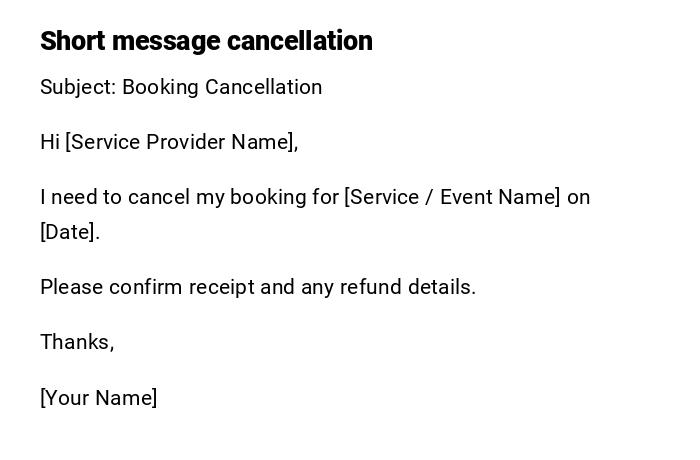Click the word "Please" in the confirmation line

click(x=71, y=287)
